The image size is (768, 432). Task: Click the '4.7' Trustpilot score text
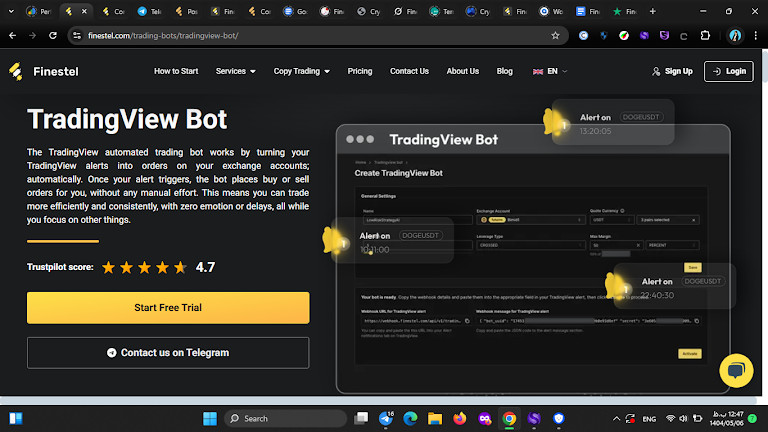pyautogui.click(x=205, y=267)
